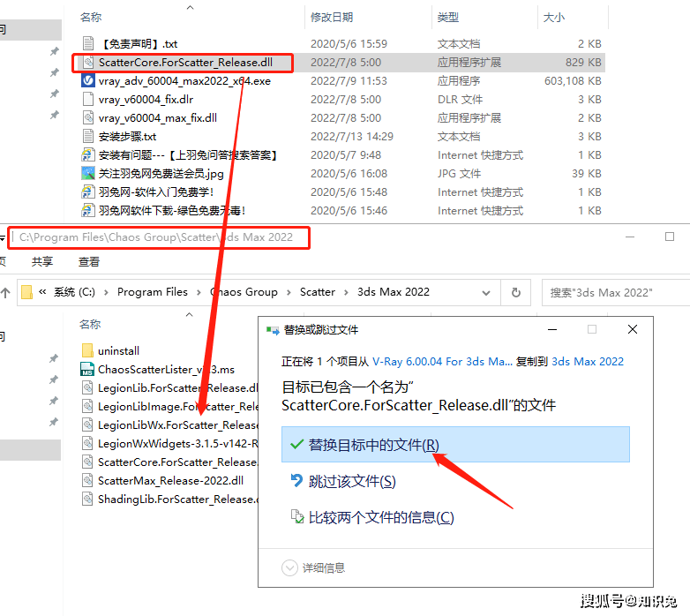The image size is (690, 616).
Task: Click Chaos Group in the breadcrumb path
Action: [x=244, y=292]
